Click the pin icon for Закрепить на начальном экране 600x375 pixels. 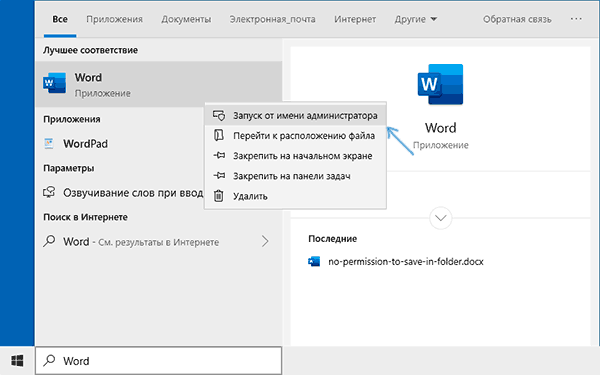[x=219, y=155]
